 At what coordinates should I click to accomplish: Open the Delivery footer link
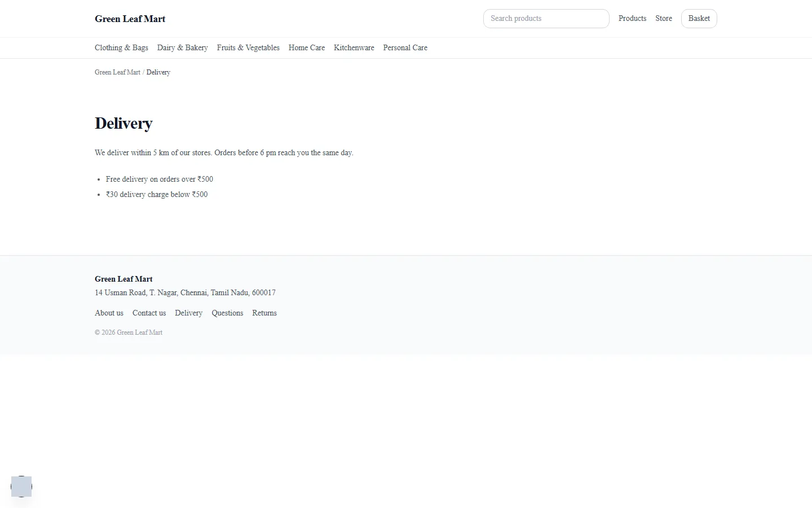click(x=188, y=313)
